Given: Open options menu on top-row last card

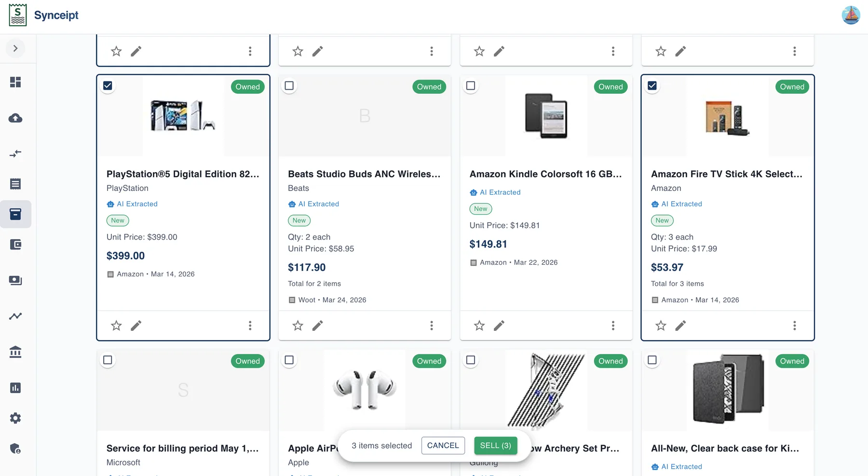Looking at the screenshot, I should [795, 51].
